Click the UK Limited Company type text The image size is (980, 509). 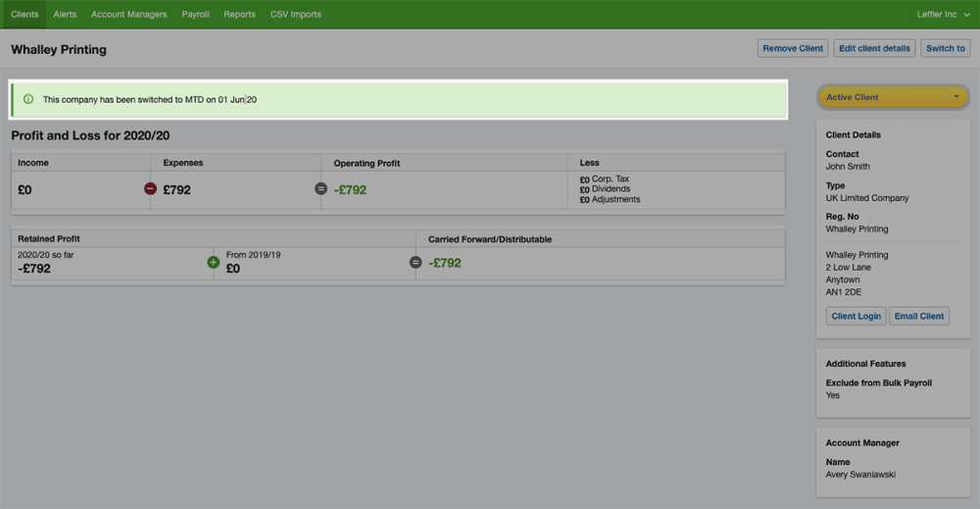pyautogui.click(x=867, y=197)
